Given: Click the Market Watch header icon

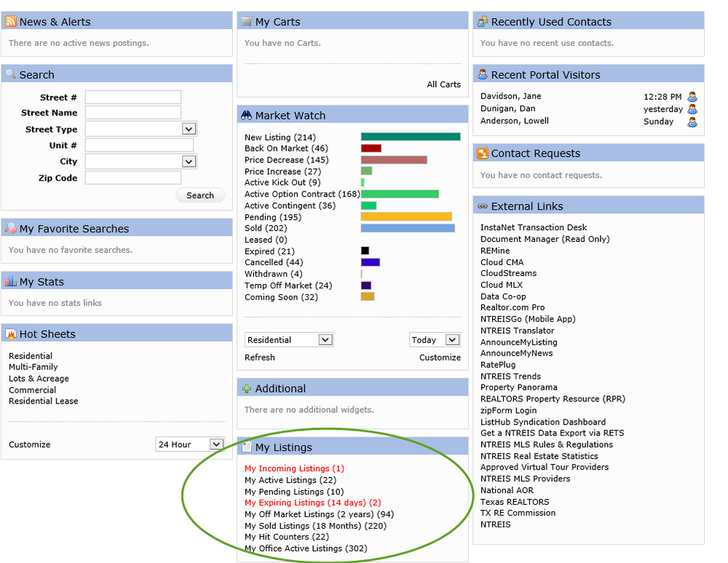Looking at the screenshot, I should click(246, 115).
